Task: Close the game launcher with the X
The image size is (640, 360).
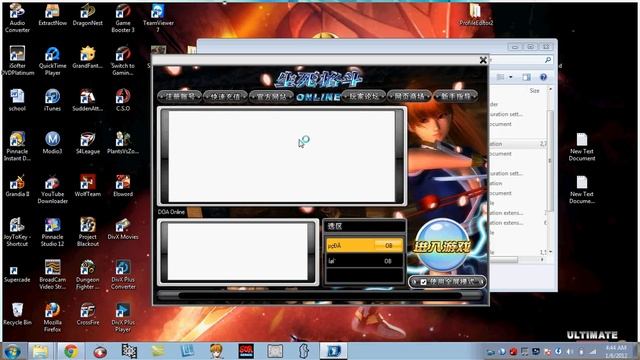Action: tap(483, 60)
